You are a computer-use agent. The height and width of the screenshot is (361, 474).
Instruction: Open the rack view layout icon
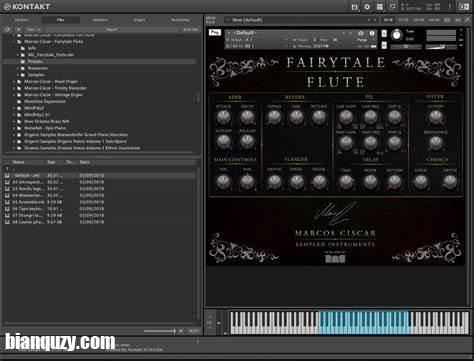(380, 7)
